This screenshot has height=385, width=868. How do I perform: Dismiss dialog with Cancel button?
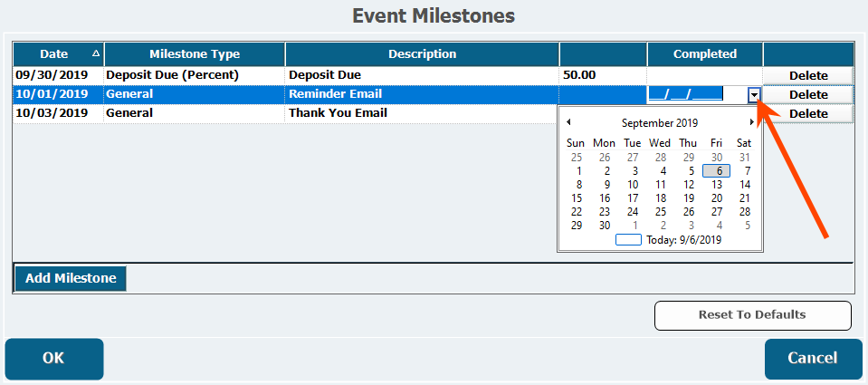pos(813,358)
